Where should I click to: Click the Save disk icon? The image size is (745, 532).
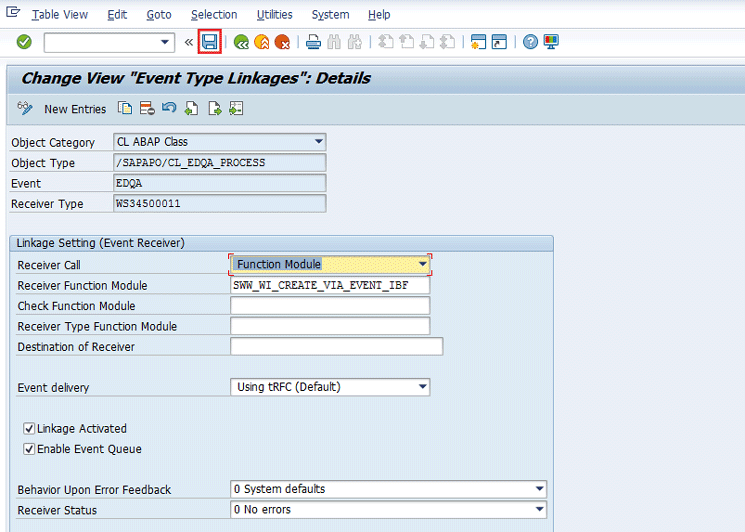[210, 42]
